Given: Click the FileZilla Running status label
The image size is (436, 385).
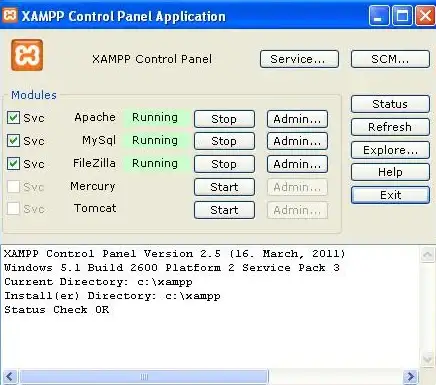Looking at the screenshot, I should coord(155,163).
